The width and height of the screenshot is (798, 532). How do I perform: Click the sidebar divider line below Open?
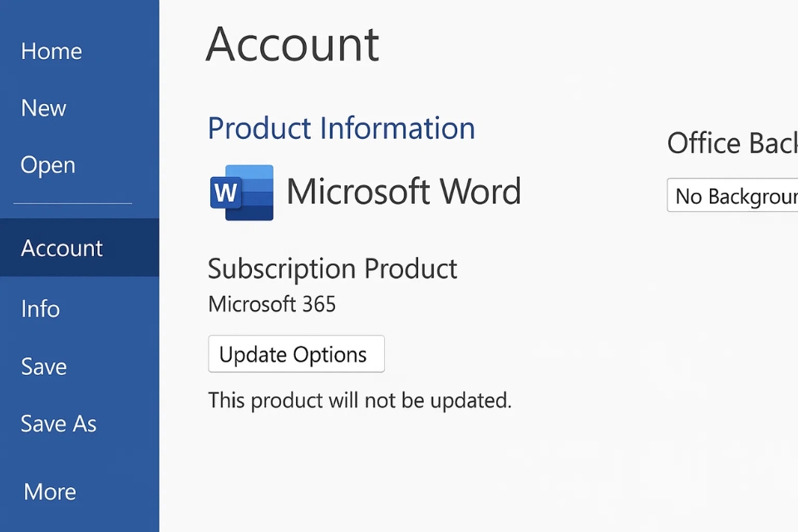(x=72, y=204)
